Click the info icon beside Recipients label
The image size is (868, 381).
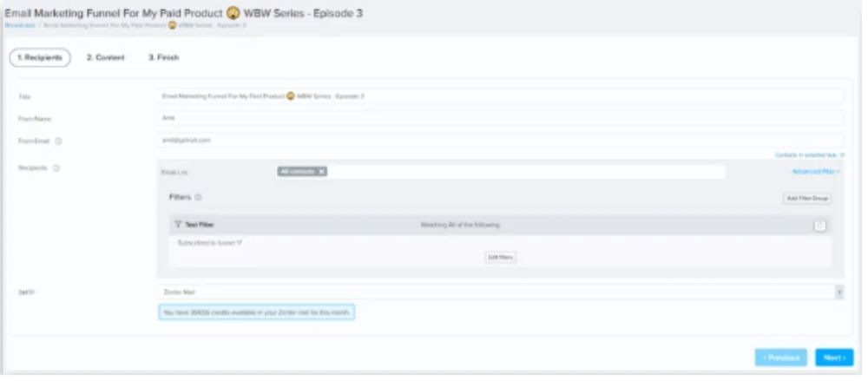click(56, 168)
